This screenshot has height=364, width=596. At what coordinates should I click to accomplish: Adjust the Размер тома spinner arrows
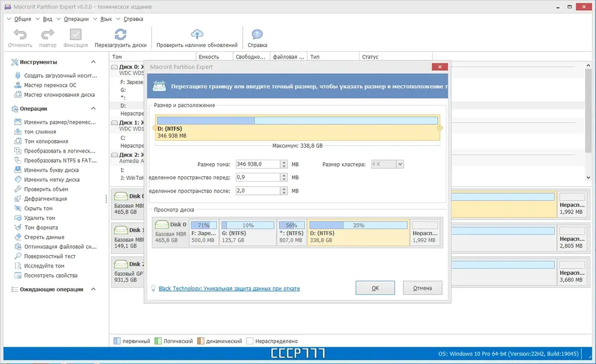point(284,164)
